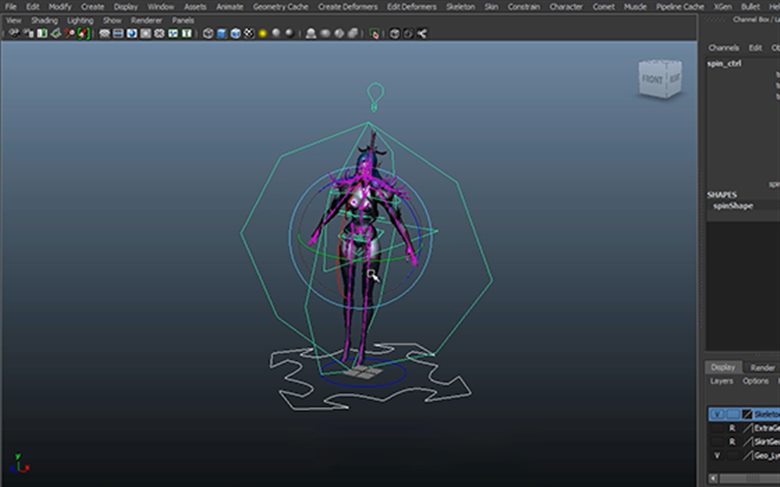Toggle the Resolution Gate icon
This screenshot has width=780, height=487.
(x=131, y=33)
